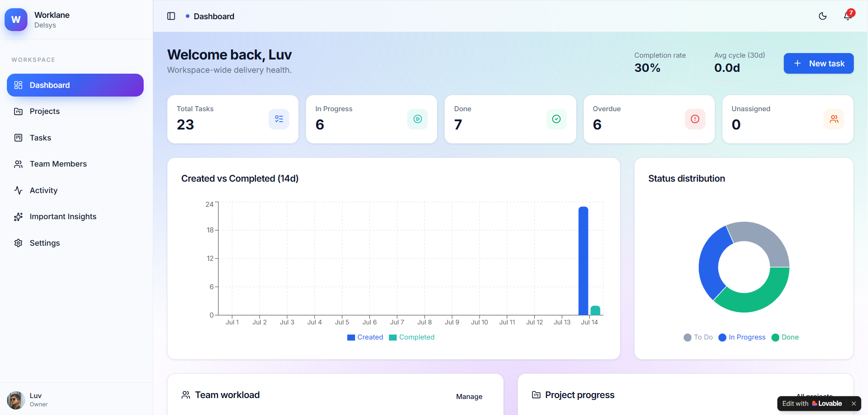
Task: Toggle the Completed series in chart legend
Action: [x=412, y=337]
